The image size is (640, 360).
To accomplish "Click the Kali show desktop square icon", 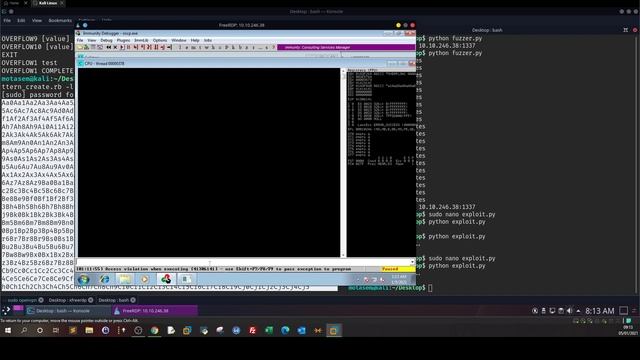I will (623, 311).
